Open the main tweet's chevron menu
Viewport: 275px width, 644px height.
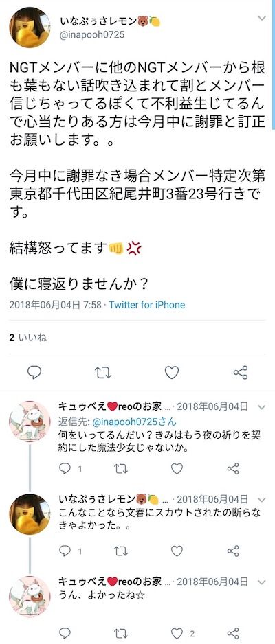tap(262, 18)
